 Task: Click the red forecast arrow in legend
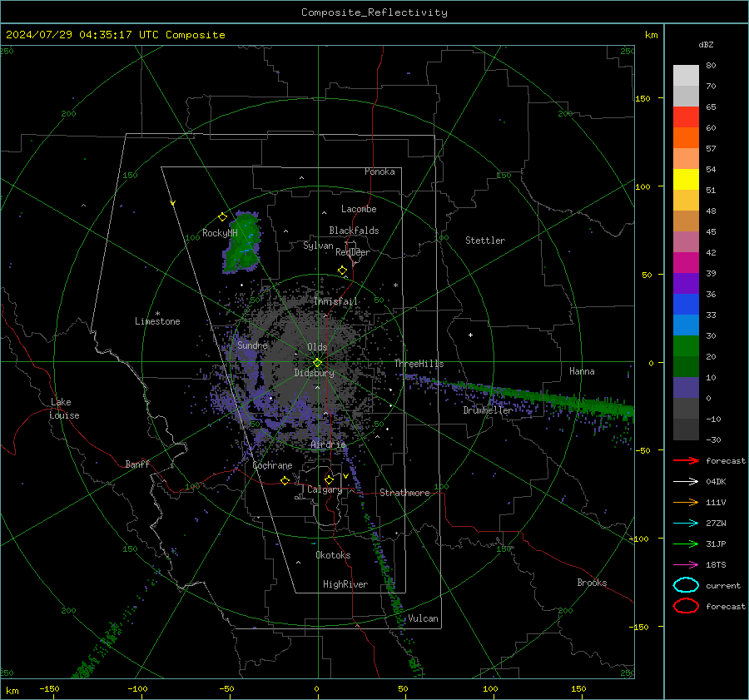tap(686, 460)
